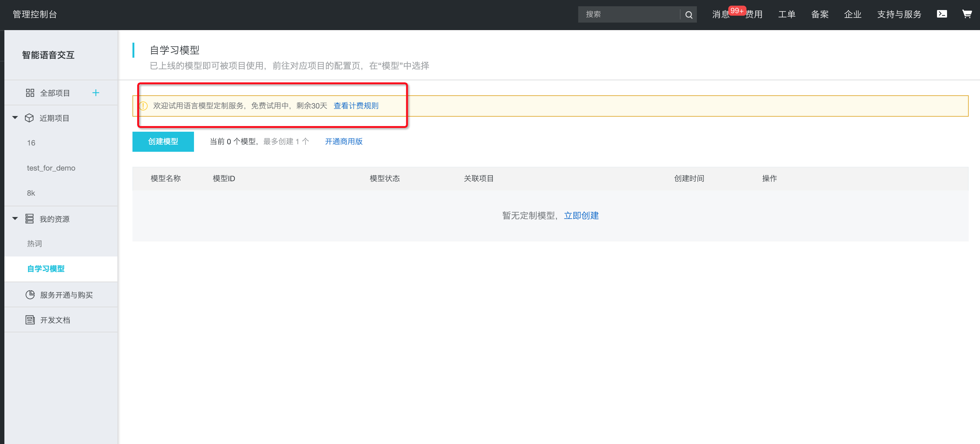Click the 模型状态 column header
The height and width of the screenshot is (444, 980).
(385, 178)
